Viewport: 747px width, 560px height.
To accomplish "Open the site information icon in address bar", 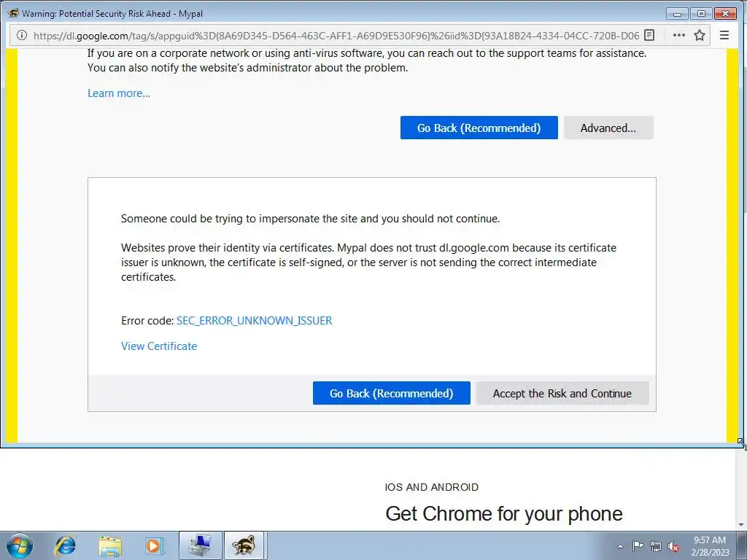I will coord(21,35).
